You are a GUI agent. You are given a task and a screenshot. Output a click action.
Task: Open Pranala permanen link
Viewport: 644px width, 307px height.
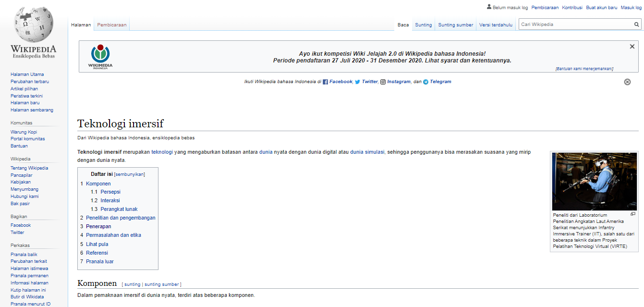[29, 276]
